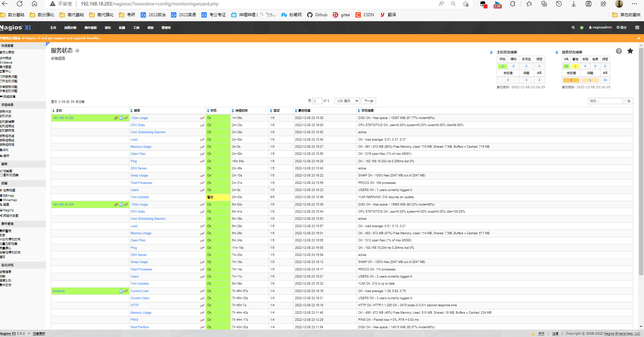Click the 下一步 pagination button
644x337 pixels.
point(368,101)
